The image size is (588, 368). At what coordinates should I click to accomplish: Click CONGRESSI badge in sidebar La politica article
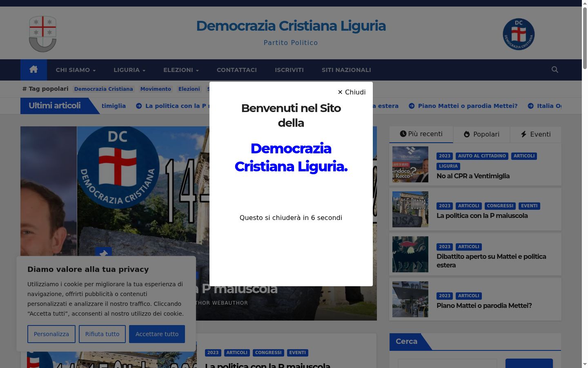(x=500, y=206)
